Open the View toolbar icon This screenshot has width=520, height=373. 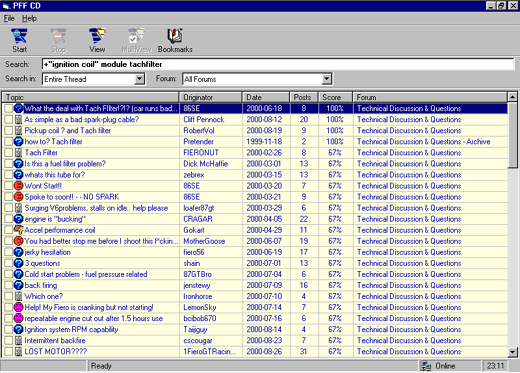coord(97,36)
